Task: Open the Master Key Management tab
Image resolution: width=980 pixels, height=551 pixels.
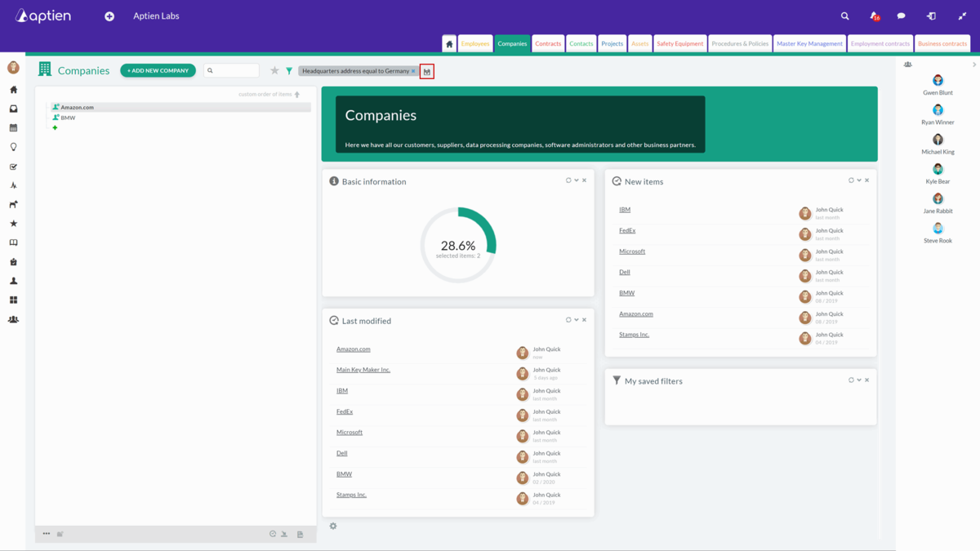Action: coord(809,43)
